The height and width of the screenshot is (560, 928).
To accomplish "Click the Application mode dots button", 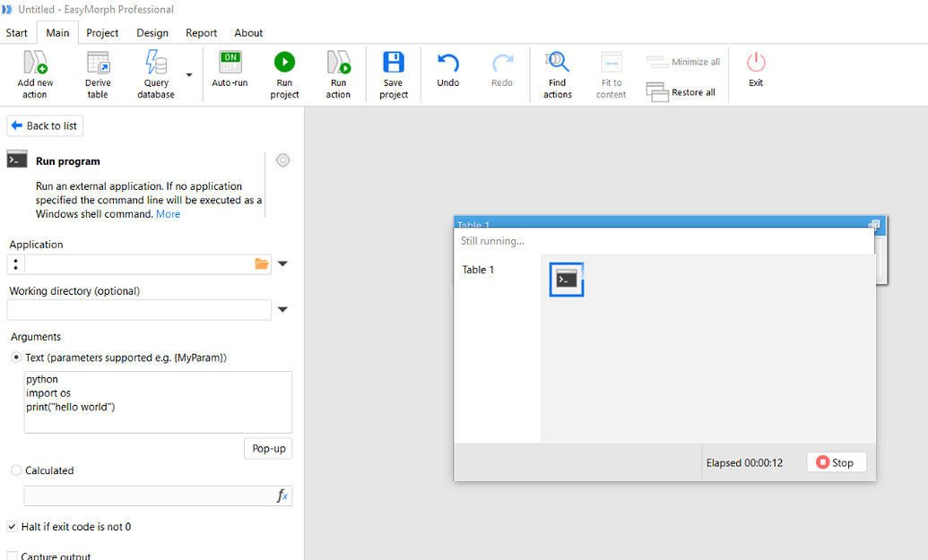I will (x=16, y=264).
